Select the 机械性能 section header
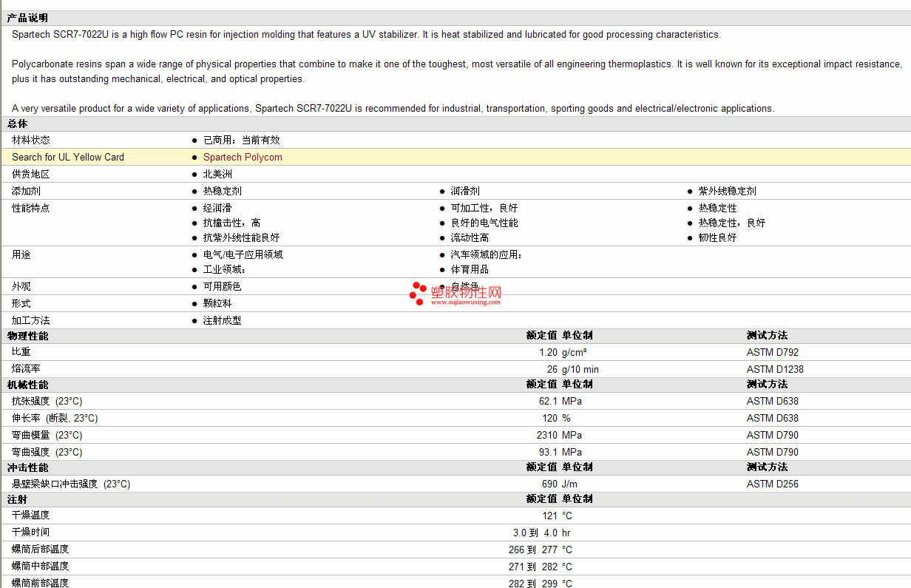911x588 pixels. coord(28,385)
